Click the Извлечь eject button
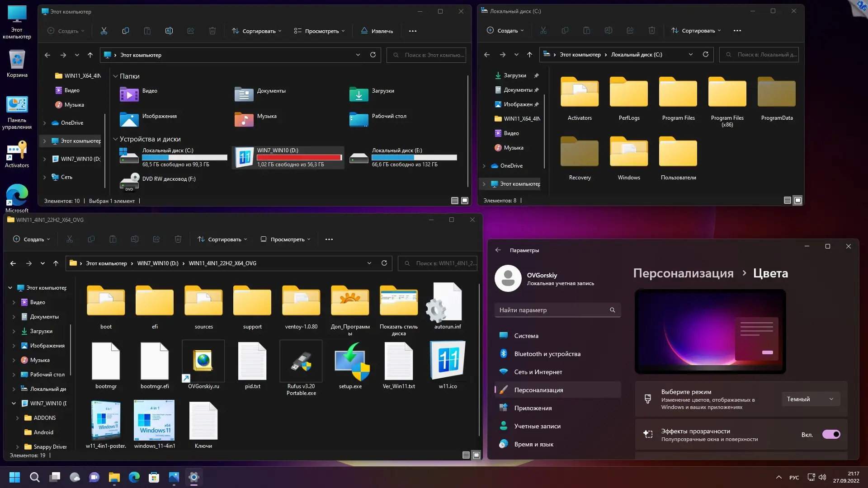The width and height of the screenshot is (868, 488). tap(377, 31)
